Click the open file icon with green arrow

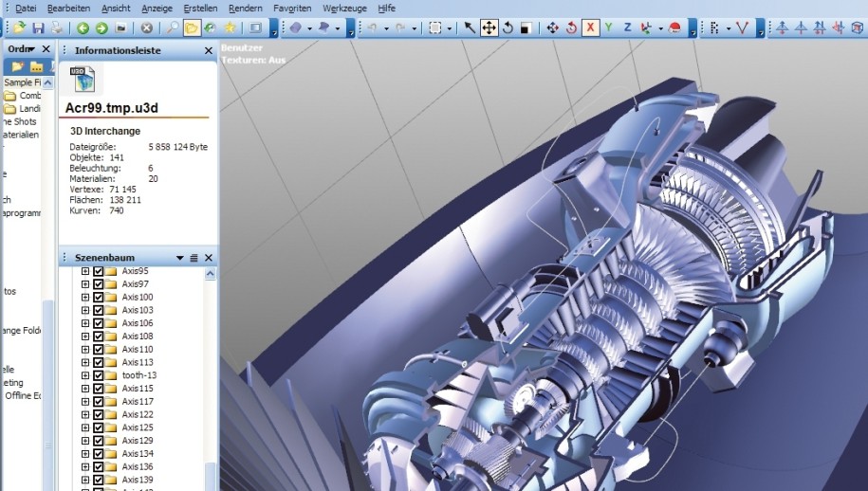coord(19,27)
